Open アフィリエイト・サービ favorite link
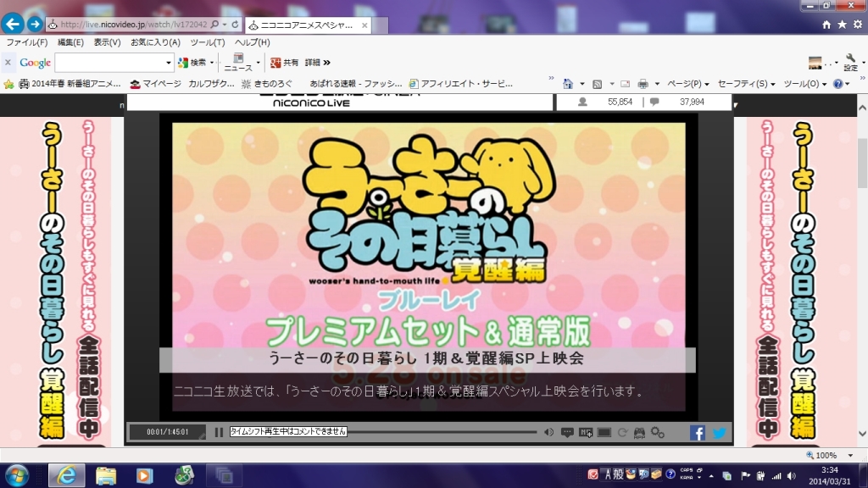868x488 pixels. pos(460,84)
